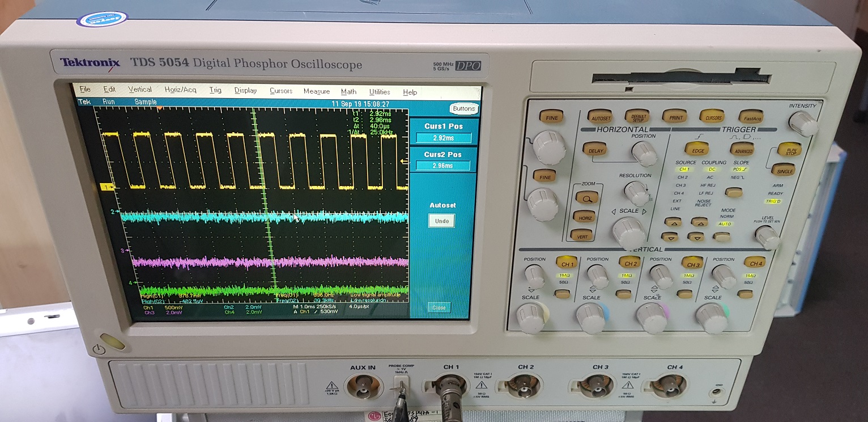Push the EDGE trigger button

tap(697, 150)
